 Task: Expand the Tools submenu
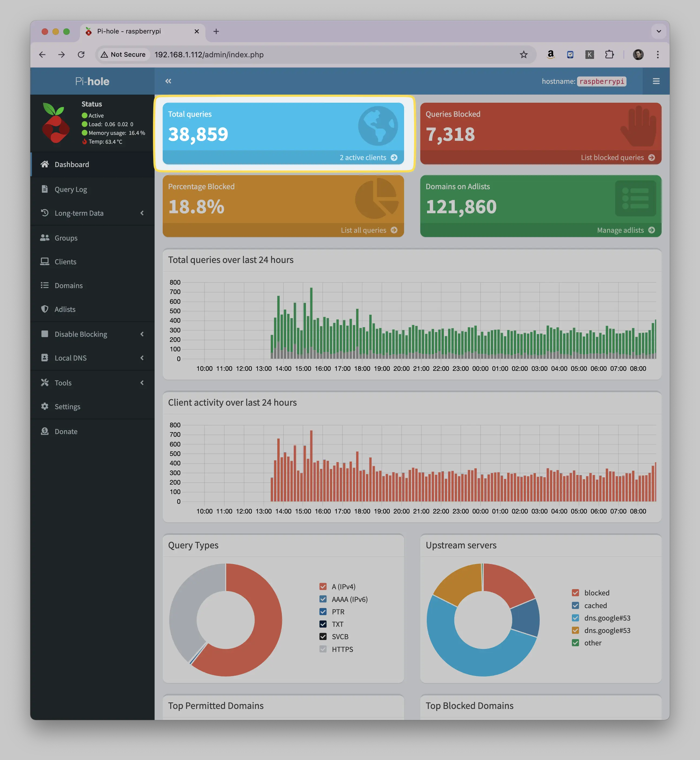(x=92, y=383)
